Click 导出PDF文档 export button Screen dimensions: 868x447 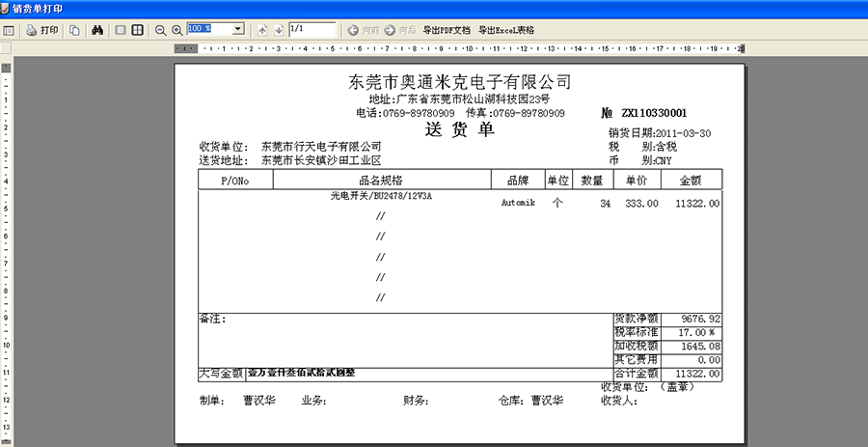(447, 31)
